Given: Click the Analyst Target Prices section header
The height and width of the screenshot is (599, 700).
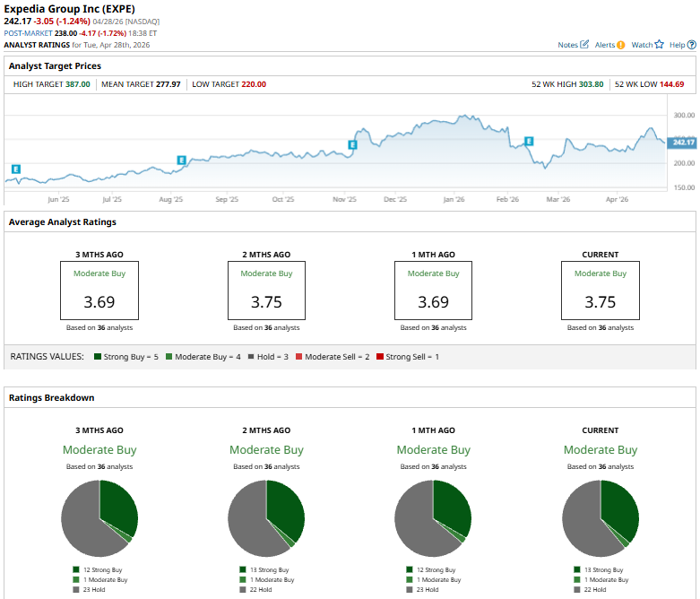Looking at the screenshot, I should pos(55,65).
